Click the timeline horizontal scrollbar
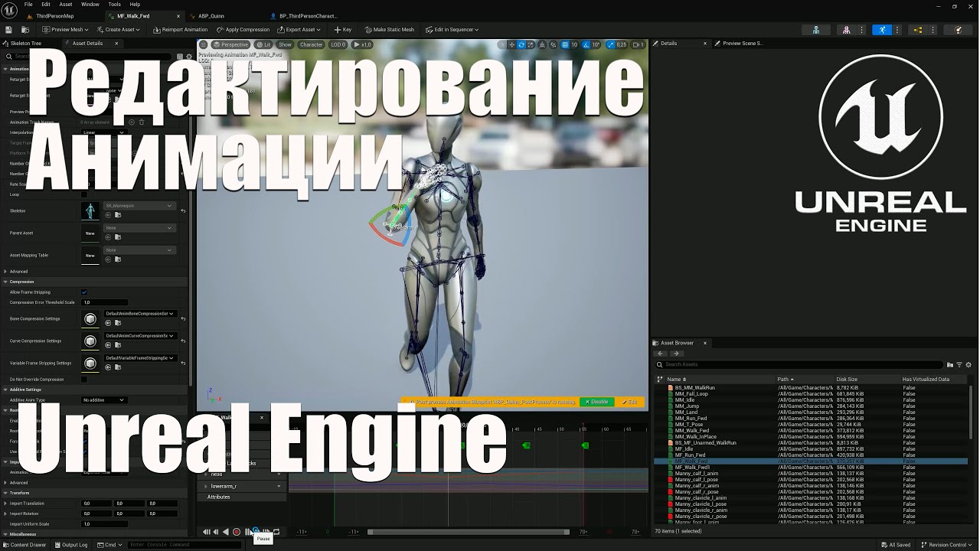The image size is (980, 551). pyautogui.click(x=469, y=532)
